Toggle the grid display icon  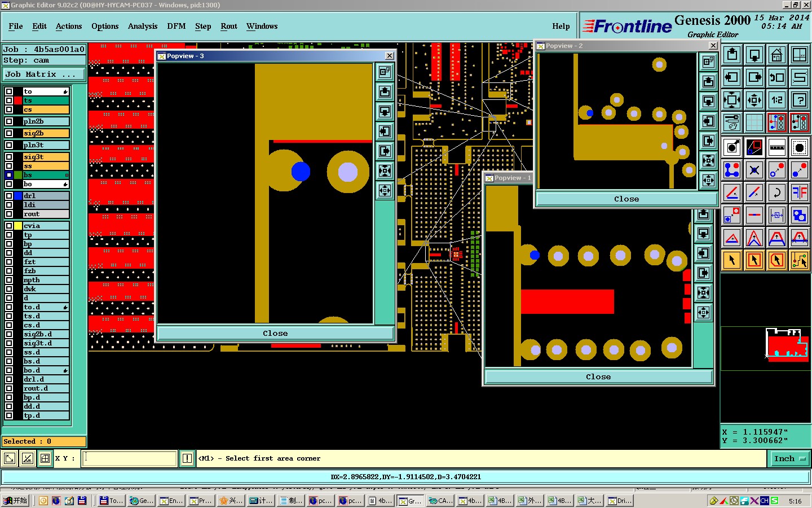click(754, 122)
